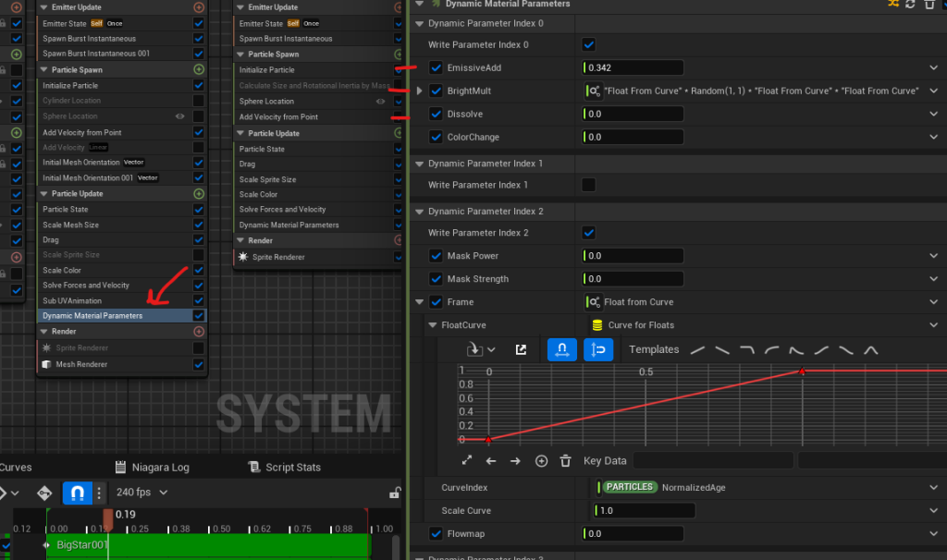Toggle the Write Parameter Index 2 checkbox
Viewport: 947px width, 560px height.
[x=589, y=232]
